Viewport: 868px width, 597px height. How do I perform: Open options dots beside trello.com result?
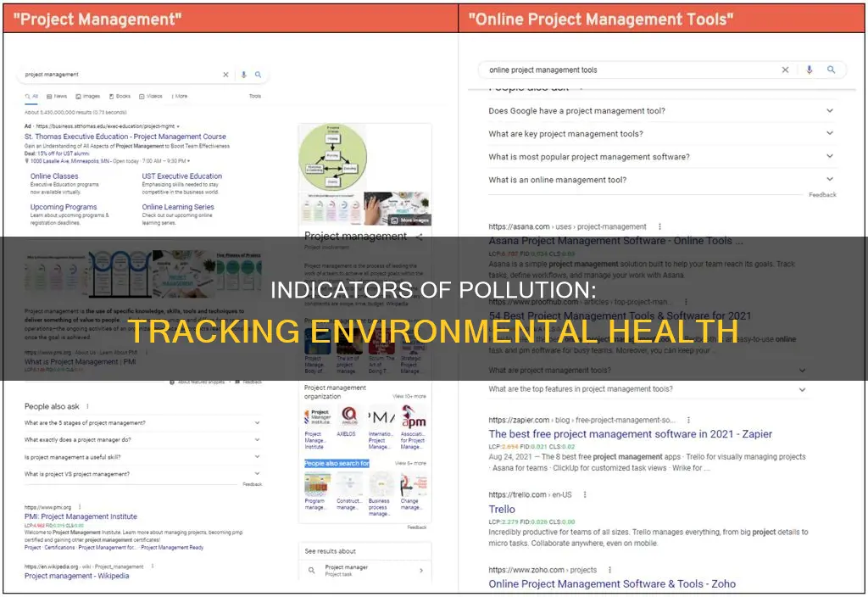pos(585,494)
